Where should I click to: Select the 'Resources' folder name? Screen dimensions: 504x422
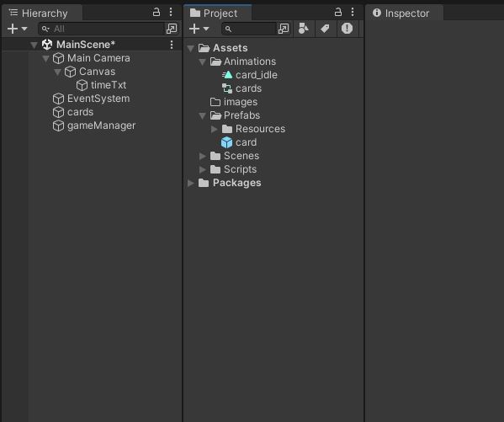(x=260, y=129)
